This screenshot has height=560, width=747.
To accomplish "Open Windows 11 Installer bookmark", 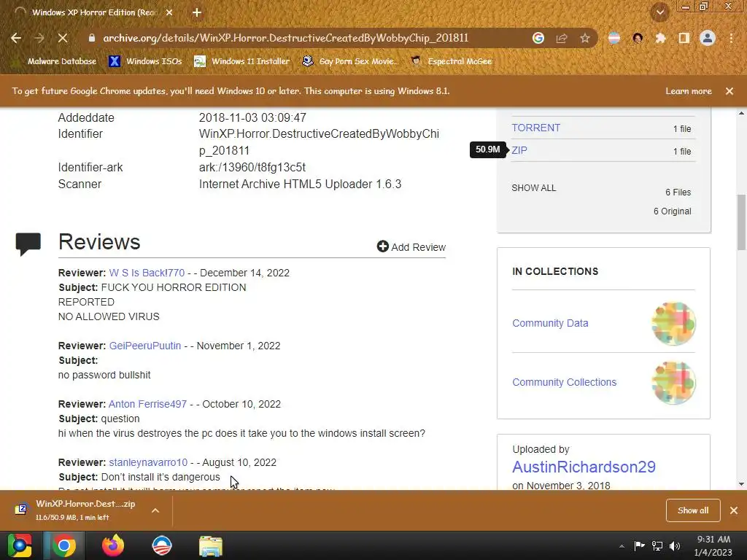I will point(242,61).
